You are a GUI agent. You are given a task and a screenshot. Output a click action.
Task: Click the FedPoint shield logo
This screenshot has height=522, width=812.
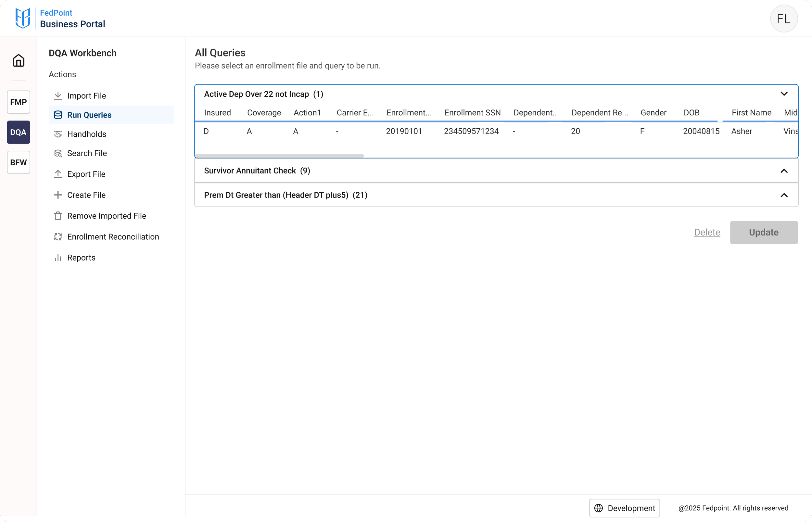tap(23, 18)
